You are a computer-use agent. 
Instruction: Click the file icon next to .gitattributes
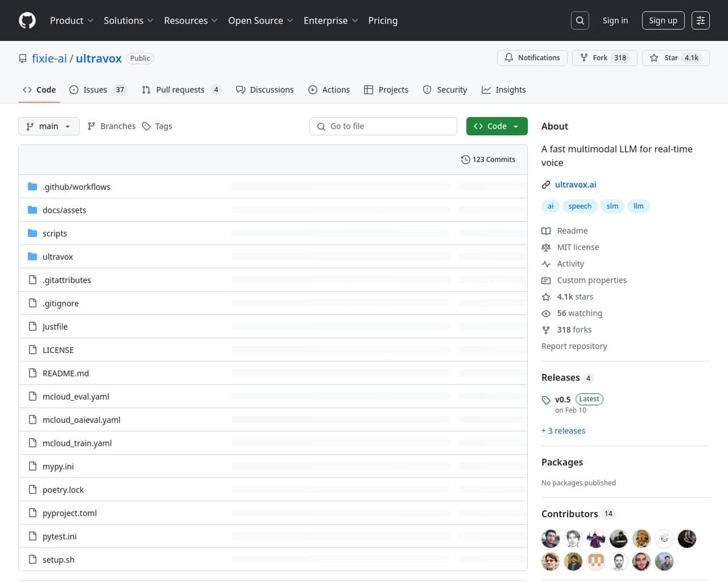point(32,280)
